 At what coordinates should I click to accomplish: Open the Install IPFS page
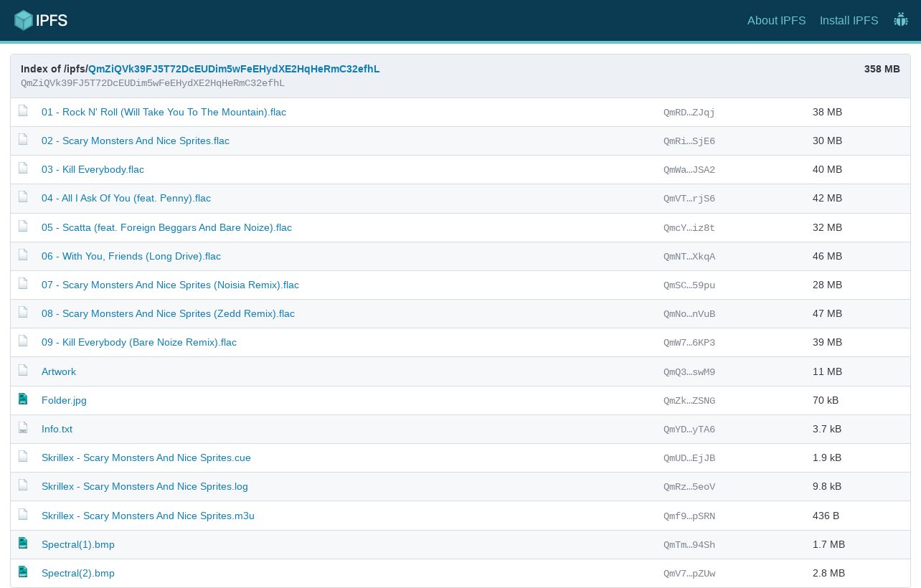849,20
